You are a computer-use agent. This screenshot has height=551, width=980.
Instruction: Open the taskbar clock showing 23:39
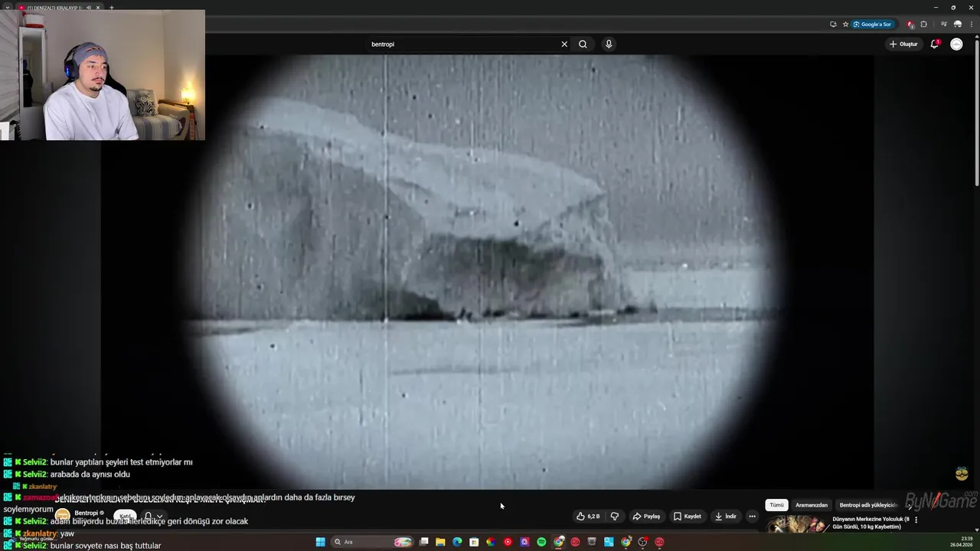point(962,542)
